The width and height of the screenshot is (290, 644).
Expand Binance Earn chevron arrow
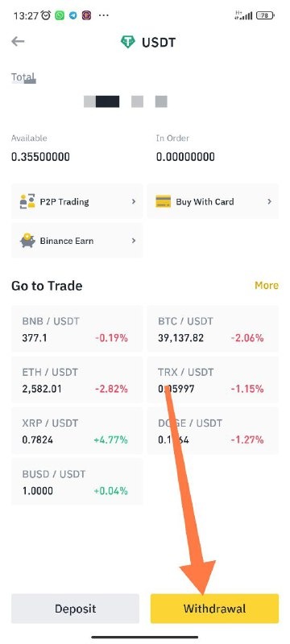pos(134,241)
